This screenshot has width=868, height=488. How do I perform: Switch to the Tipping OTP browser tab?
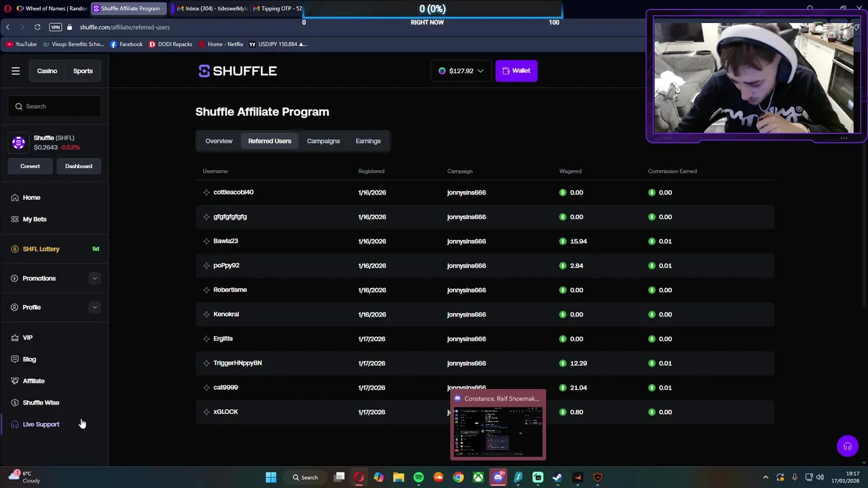(277, 9)
